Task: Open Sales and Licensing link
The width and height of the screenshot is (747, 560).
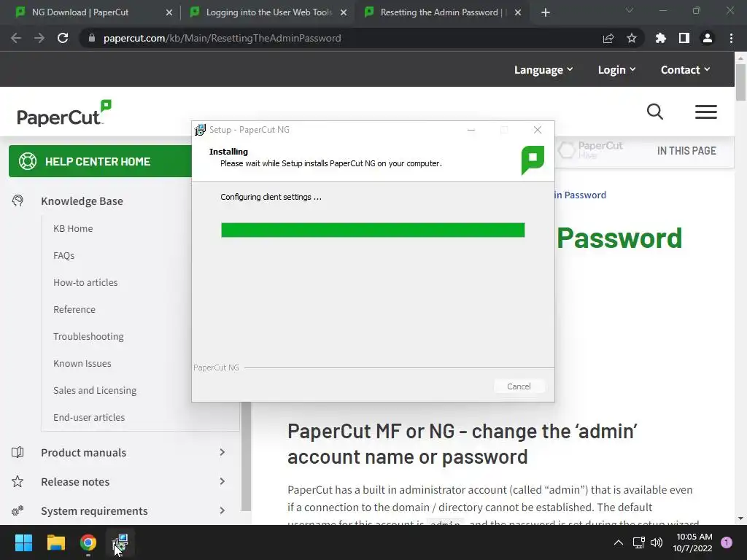Action: (95, 391)
